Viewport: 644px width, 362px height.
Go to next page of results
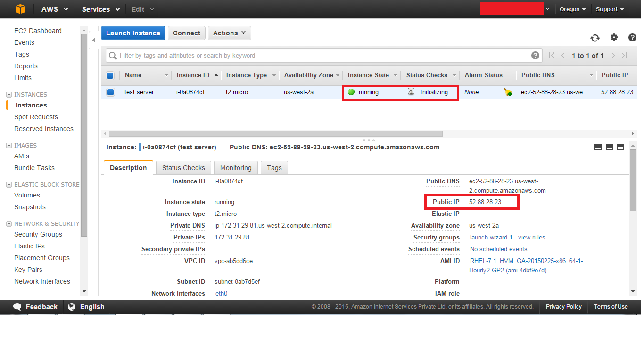coord(613,56)
